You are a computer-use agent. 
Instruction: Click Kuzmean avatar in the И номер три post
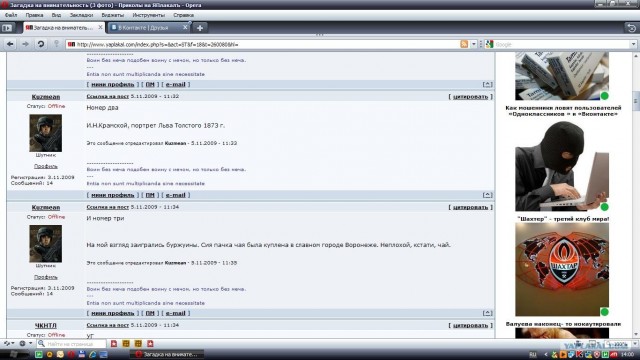[46, 244]
